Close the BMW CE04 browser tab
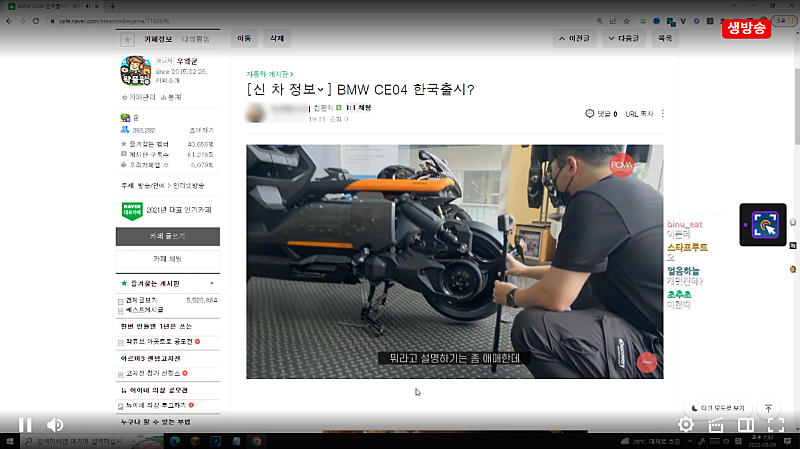This screenshot has height=449, width=800. (x=97, y=6)
